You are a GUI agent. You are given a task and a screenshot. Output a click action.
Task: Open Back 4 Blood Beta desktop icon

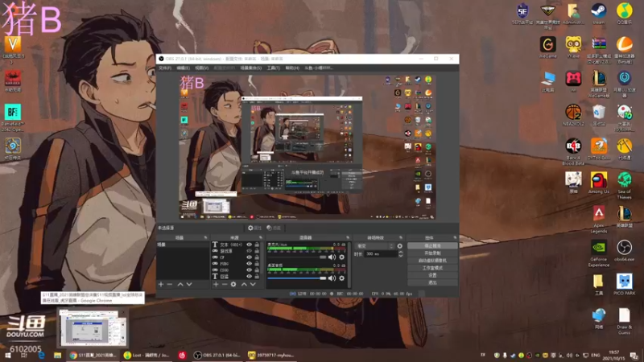573,152
